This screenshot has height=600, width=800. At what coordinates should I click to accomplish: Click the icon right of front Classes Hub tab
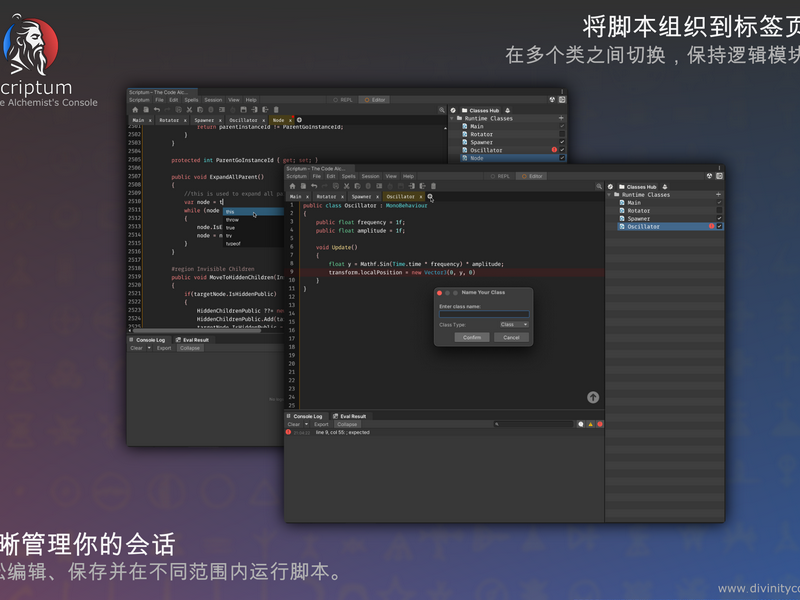tap(665, 187)
